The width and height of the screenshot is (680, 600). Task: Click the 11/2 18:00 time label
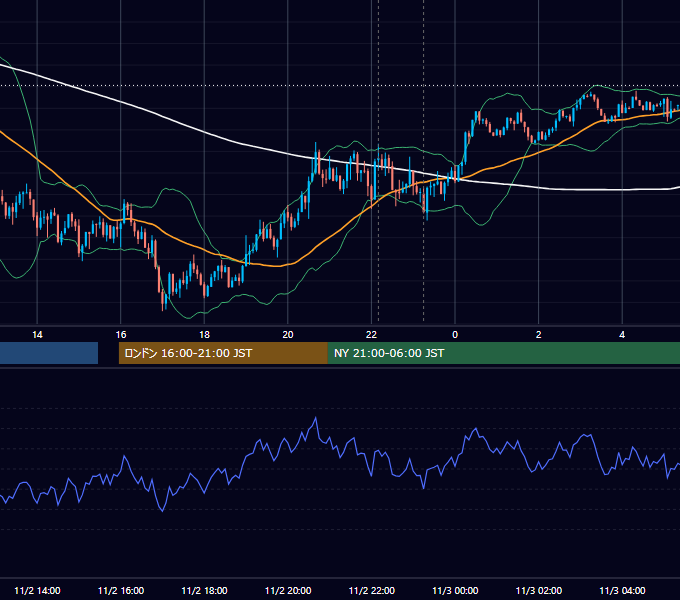204,590
